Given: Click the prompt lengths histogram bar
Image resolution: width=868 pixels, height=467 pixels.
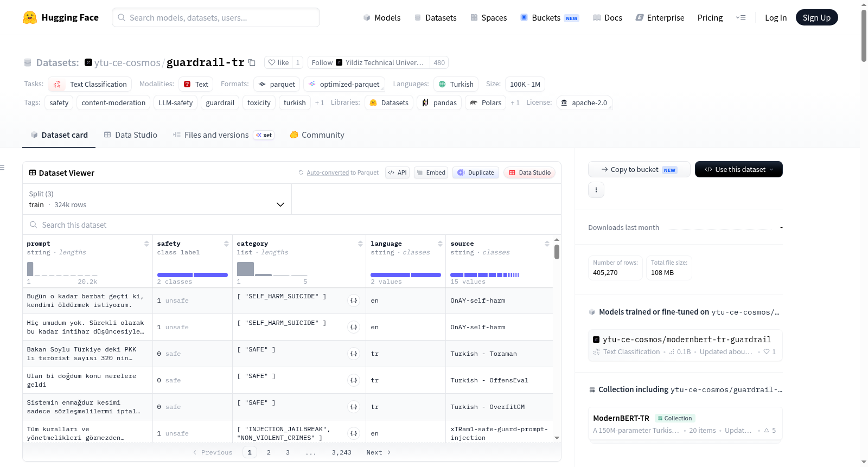Looking at the screenshot, I should coord(30,269).
